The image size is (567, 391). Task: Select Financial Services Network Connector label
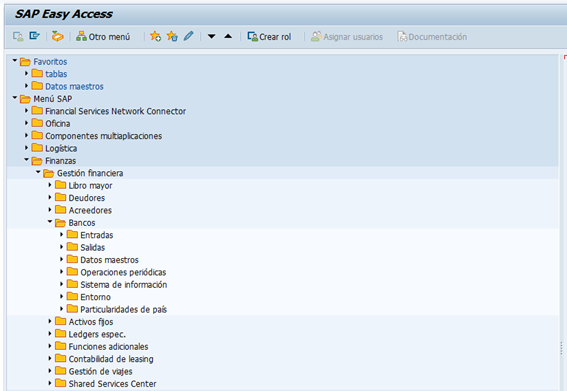(115, 111)
